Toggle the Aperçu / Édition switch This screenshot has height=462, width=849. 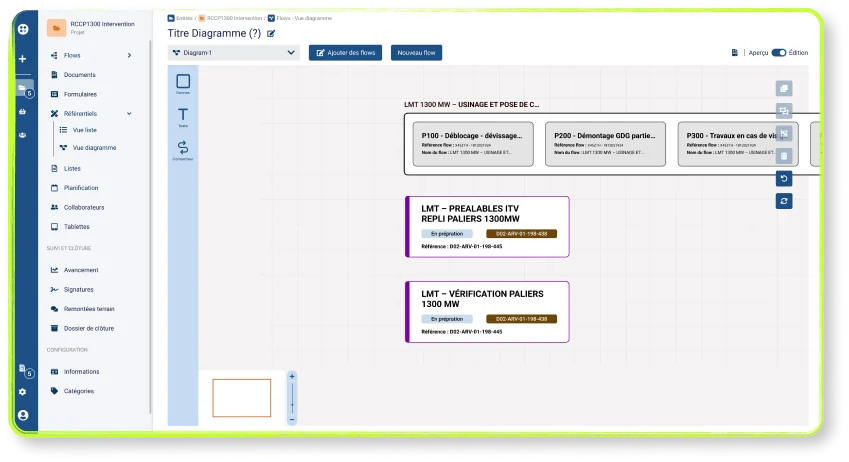(779, 53)
